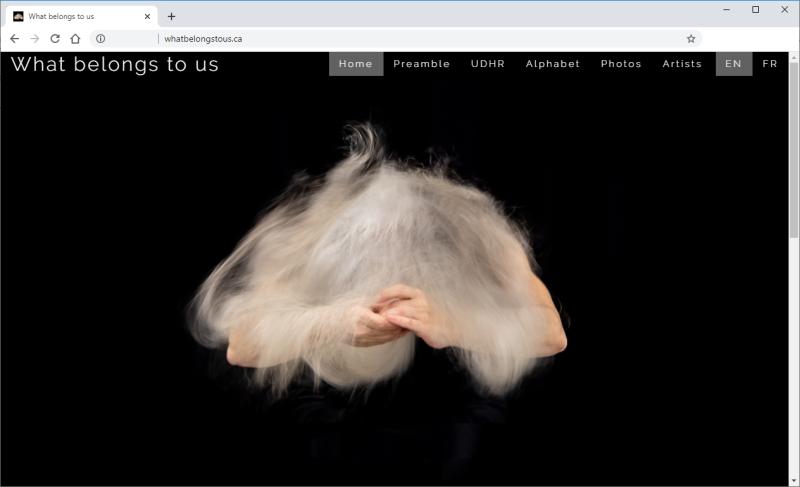Screen dimensions: 800x487
Task: Open the Alphabet section
Action: click(x=553, y=64)
